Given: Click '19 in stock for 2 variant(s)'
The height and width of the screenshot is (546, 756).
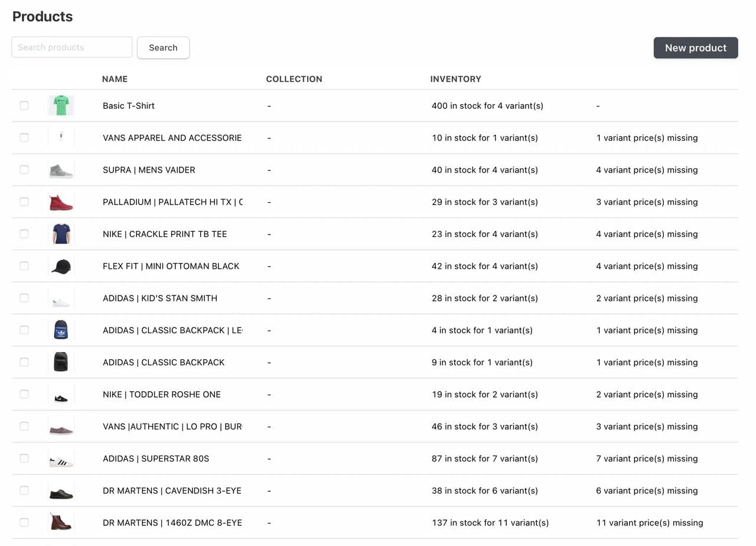Looking at the screenshot, I should click(x=485, y=394).
